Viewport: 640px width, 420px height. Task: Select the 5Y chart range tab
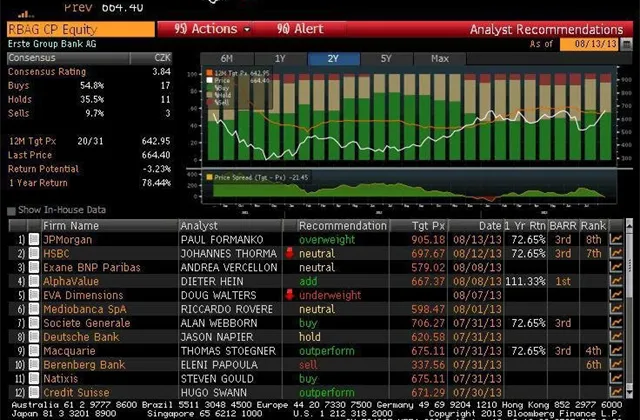386,59
